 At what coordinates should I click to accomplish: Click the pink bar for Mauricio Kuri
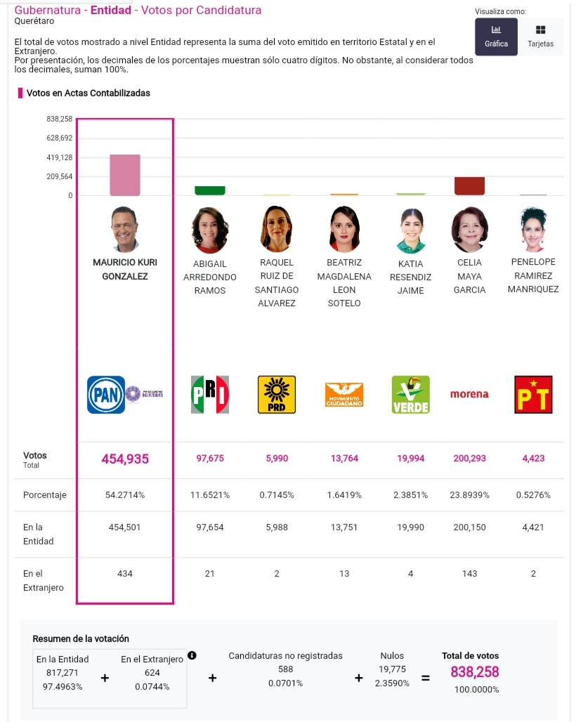125,175
